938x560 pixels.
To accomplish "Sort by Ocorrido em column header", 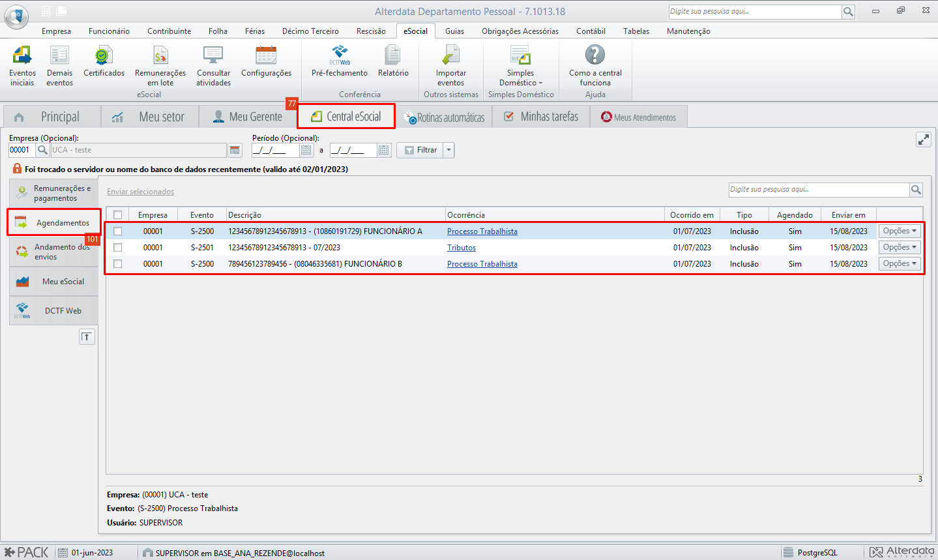I will click(692, 214).
